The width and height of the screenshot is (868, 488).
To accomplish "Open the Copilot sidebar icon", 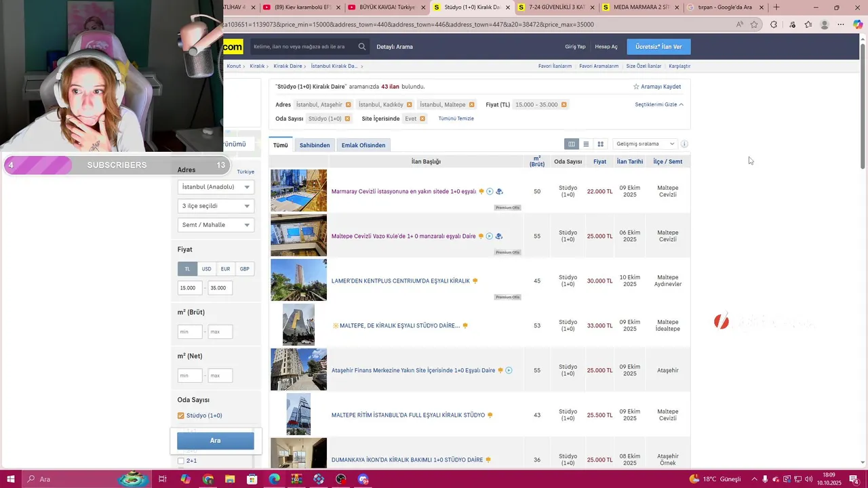I will 859,24.
